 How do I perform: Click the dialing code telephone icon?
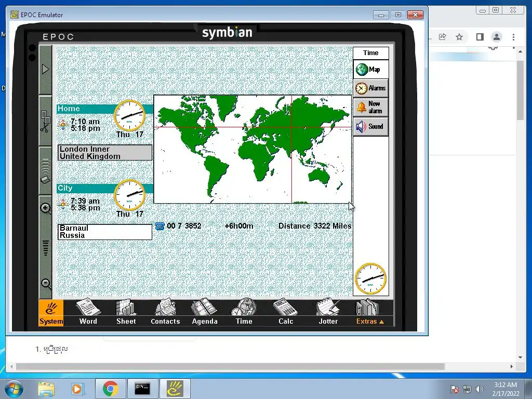159,226
